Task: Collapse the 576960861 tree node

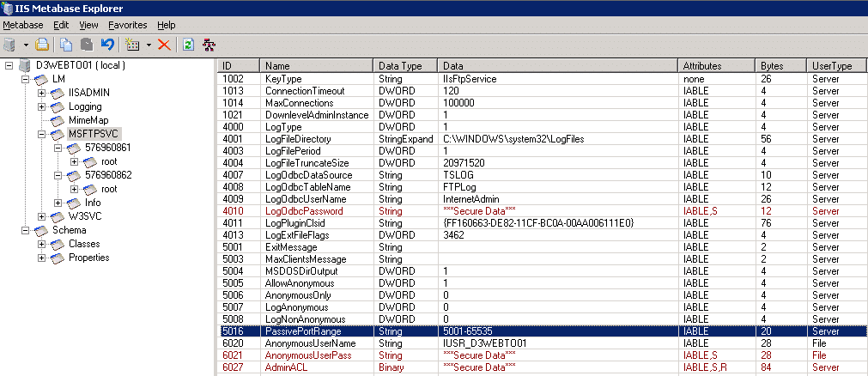Action: [58, 148]
